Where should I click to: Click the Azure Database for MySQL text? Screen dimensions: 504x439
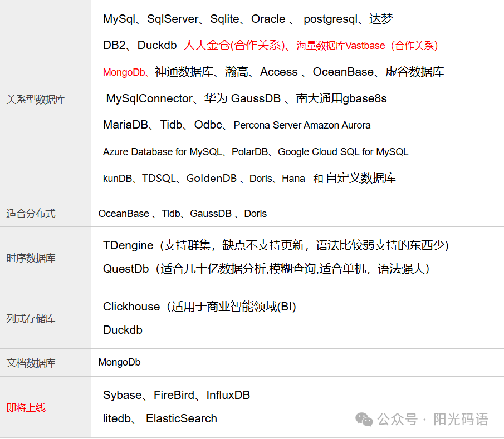162,152
